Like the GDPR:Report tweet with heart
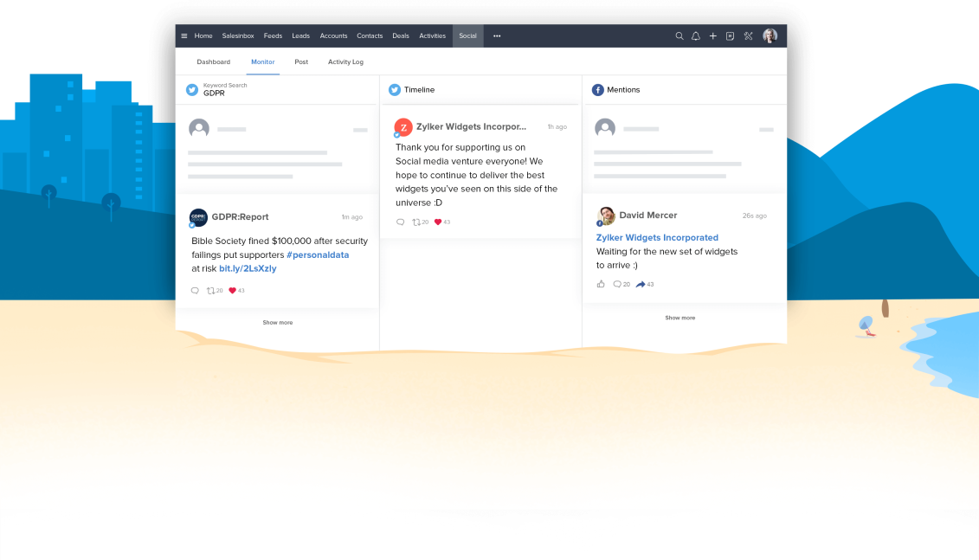The image size is (979, 560). (233, 291)
